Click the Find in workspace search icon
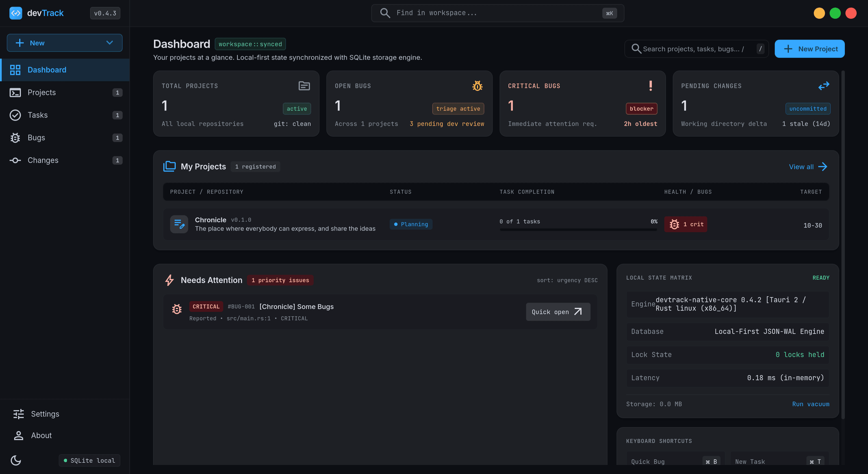Image resolution: width=868 pixels, height=474 pixels. [x=385, y=13]
